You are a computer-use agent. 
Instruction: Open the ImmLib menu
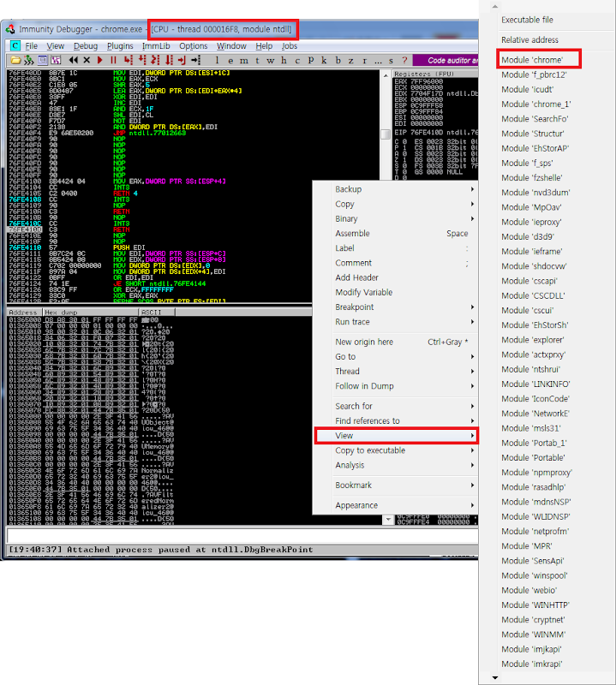point(156,46)
